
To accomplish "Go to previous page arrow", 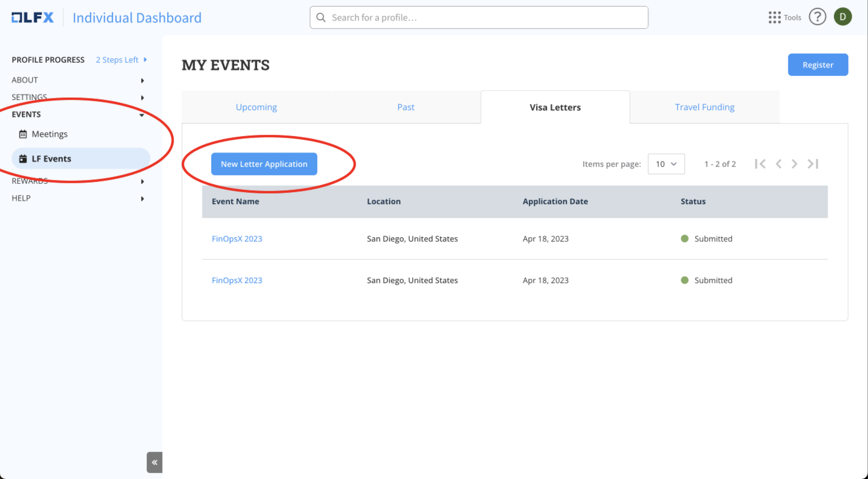I will 778,164.
